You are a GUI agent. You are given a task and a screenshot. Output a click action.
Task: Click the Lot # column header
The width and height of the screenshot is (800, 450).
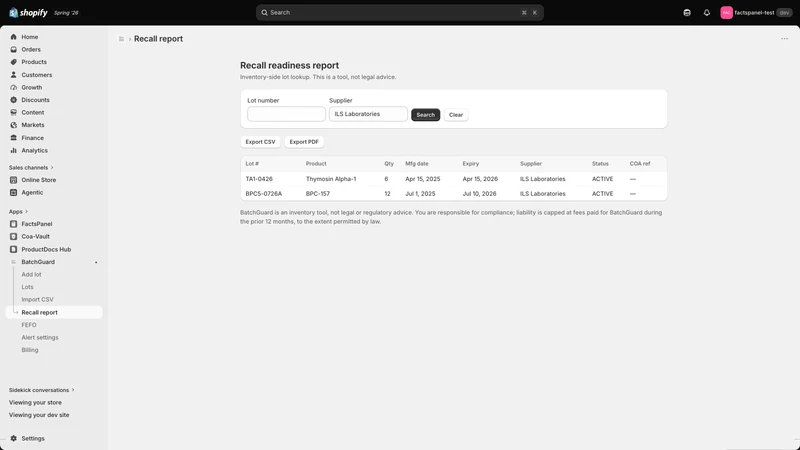[252, 164]
